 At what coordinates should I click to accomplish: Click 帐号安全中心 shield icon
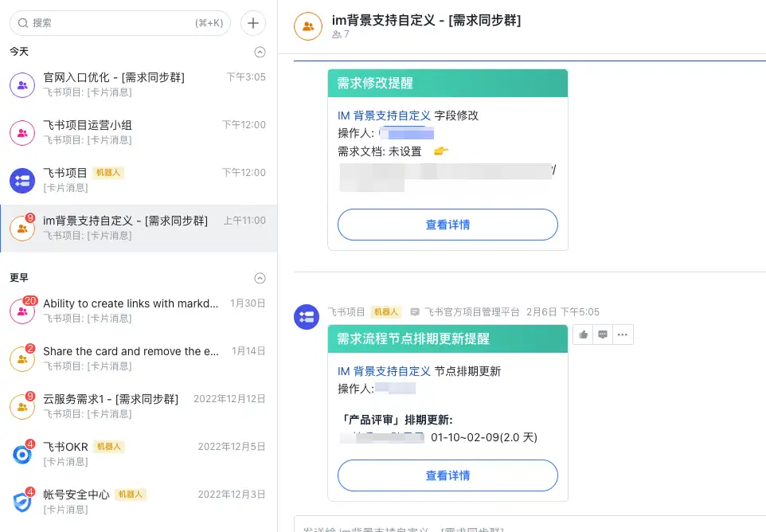point(22,503)
